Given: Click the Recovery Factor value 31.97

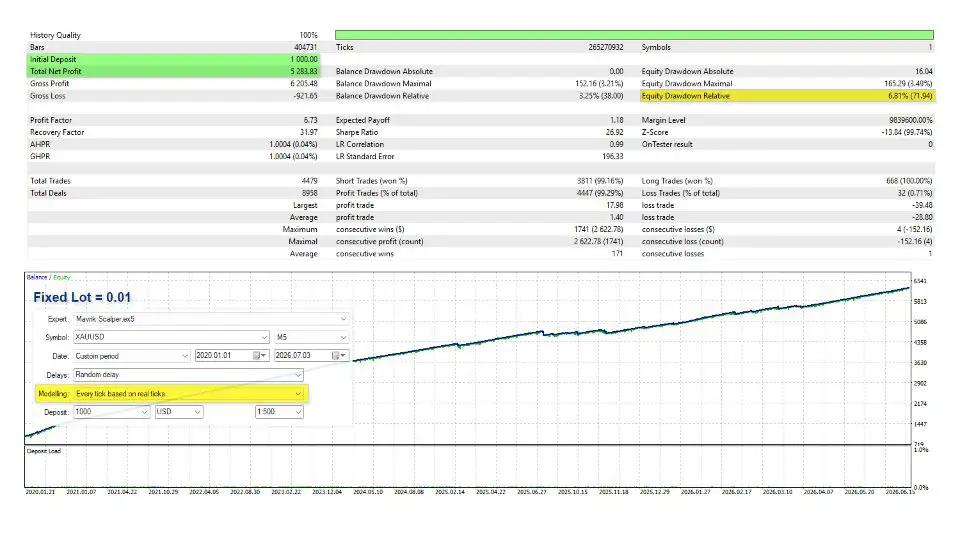Looking at the screenshot, I should [x=309, y=132].
